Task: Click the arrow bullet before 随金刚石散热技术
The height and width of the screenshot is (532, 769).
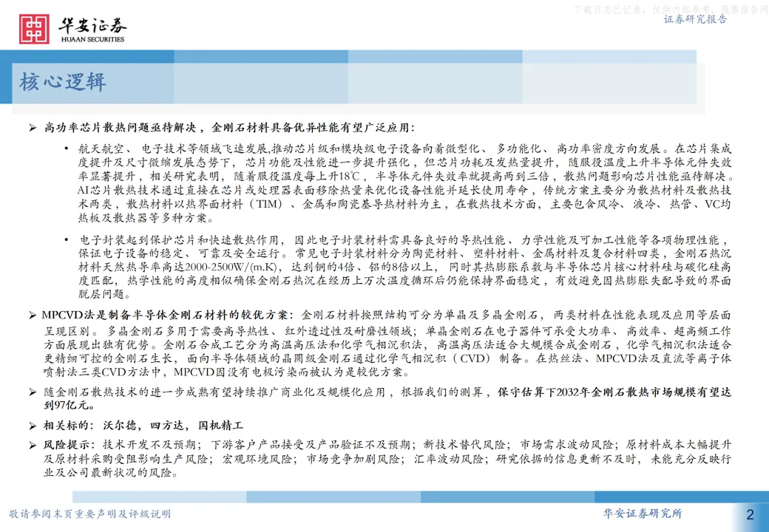Action: tap(33, 392)
